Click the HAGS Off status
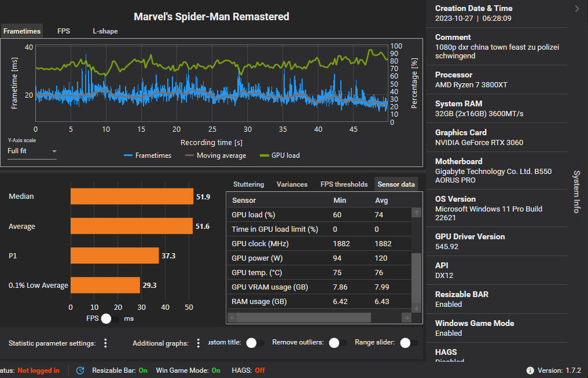 [248, 370]
